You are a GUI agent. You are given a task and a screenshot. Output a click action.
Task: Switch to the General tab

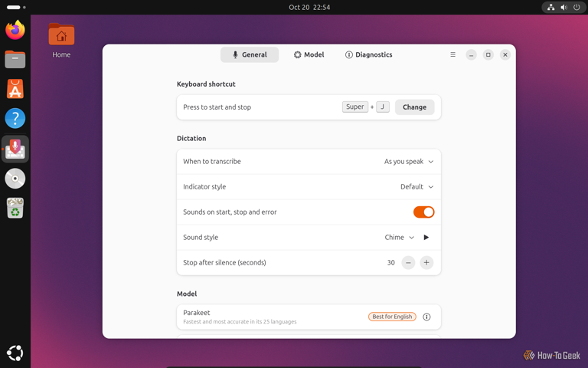(x=250, y=55)
